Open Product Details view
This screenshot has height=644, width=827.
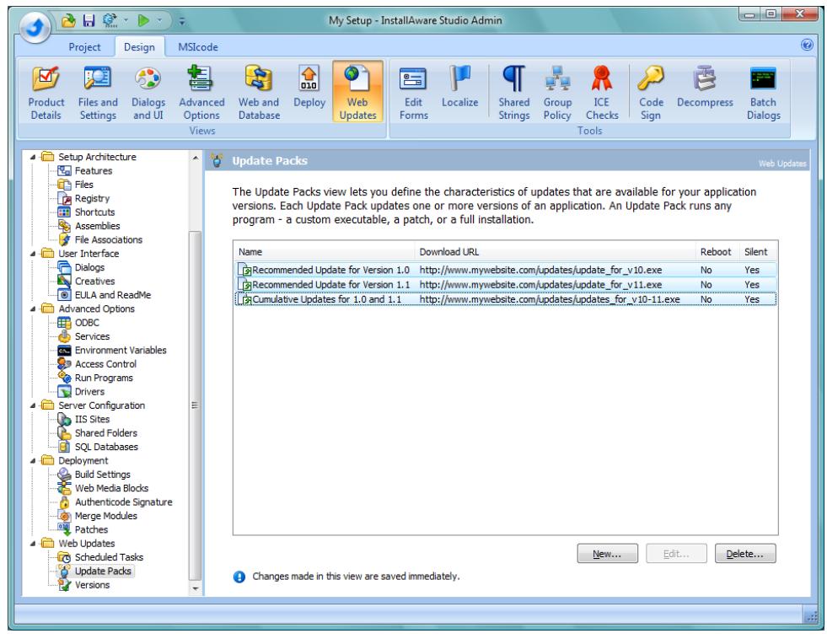(x=46, y=93)
